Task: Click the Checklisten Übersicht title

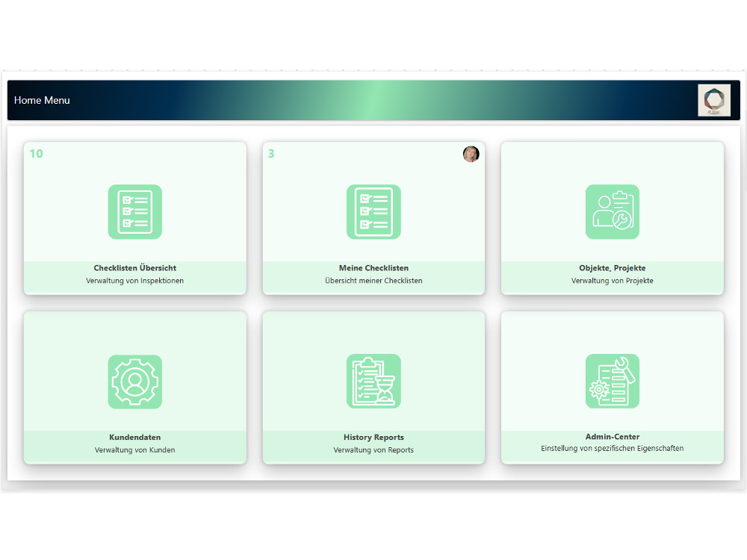Action: pyautogui.click(x=134, y=268)
